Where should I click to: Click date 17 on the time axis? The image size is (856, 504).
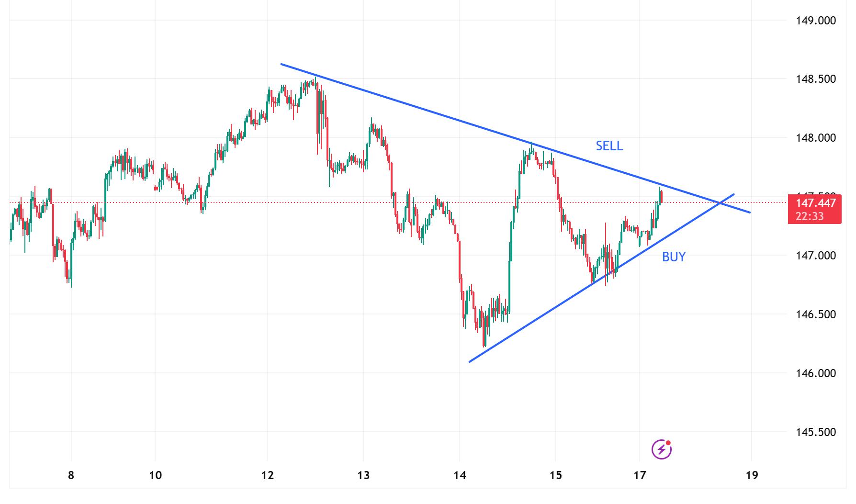[640, 476]
